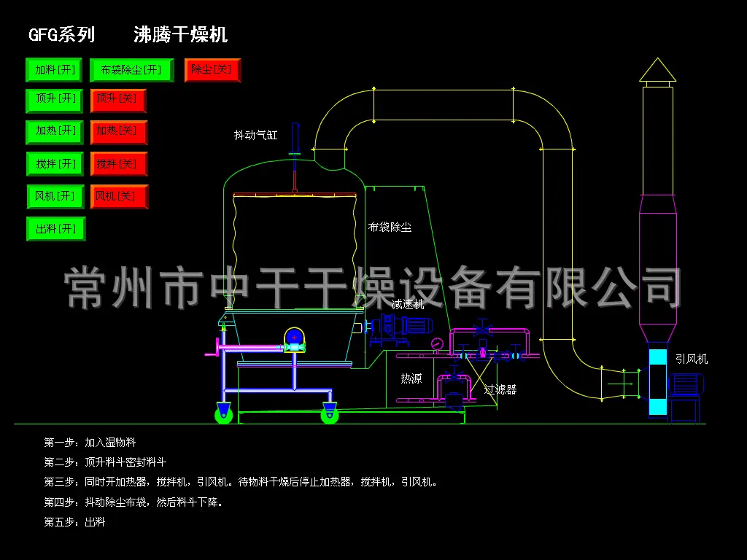The image size is (747, 560).
Task: Click step two text 顶升料斗密封料斗
Action: pyautogui.click(x=125, y=462)
